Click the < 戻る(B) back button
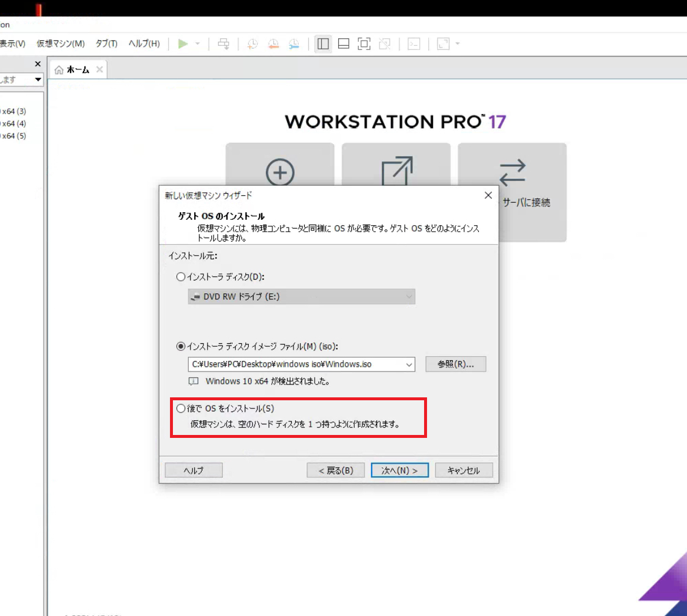The image size is (687, 616). pos(336,470)
